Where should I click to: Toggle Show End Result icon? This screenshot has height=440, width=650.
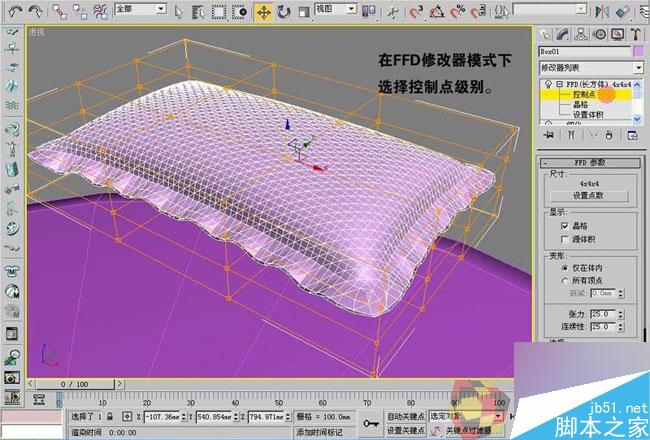coord(571,135)
